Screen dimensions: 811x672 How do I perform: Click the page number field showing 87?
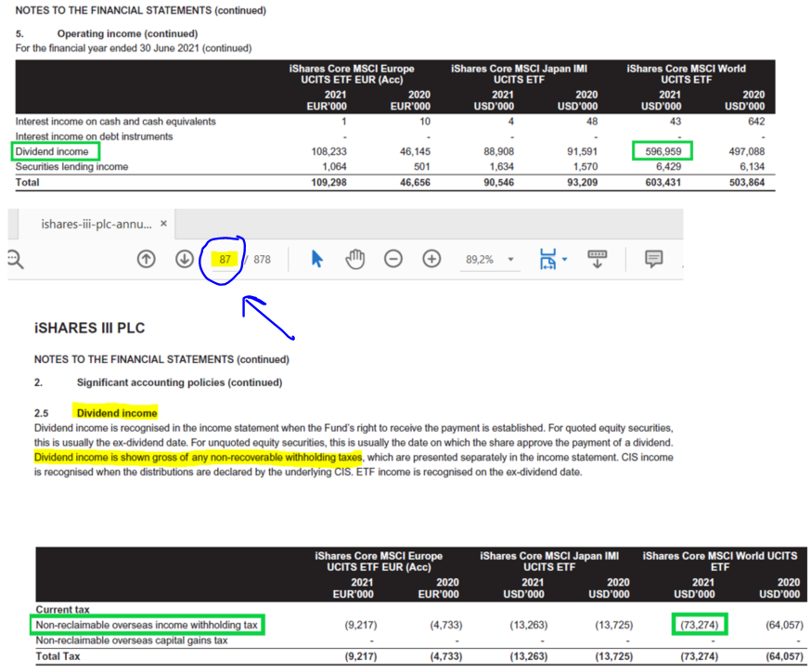tap(225, 259)
